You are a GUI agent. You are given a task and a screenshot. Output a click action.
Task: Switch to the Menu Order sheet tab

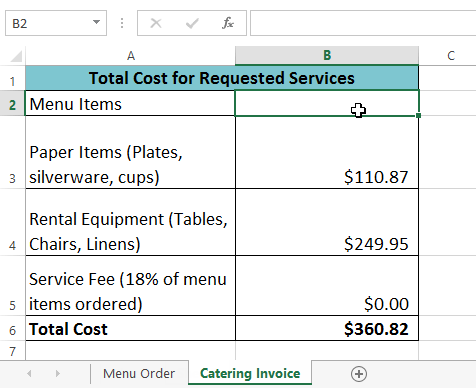tap(139, 374)
